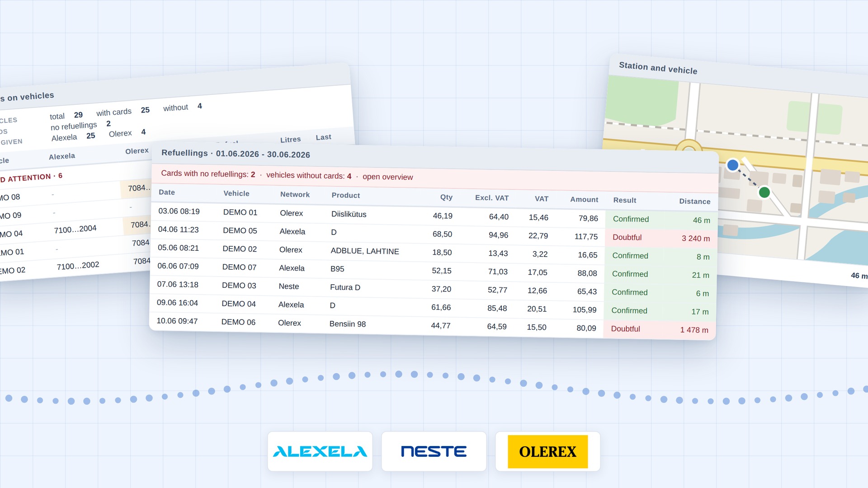Click "Cards with no refuellings: 2" in alert bar
The width and height of the screenshot is (868, 488).
(208, 174)
